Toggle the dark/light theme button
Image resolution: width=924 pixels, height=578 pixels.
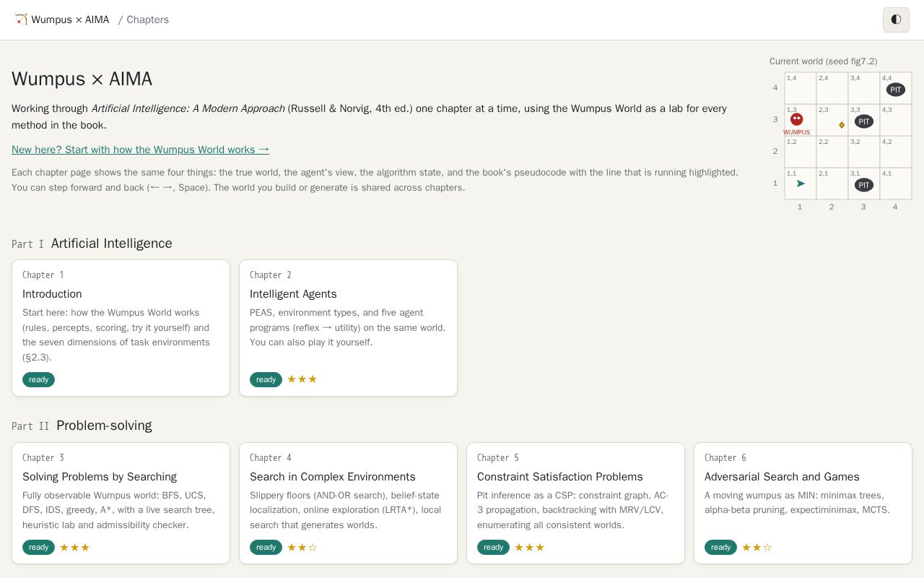[x=896, y=20]
